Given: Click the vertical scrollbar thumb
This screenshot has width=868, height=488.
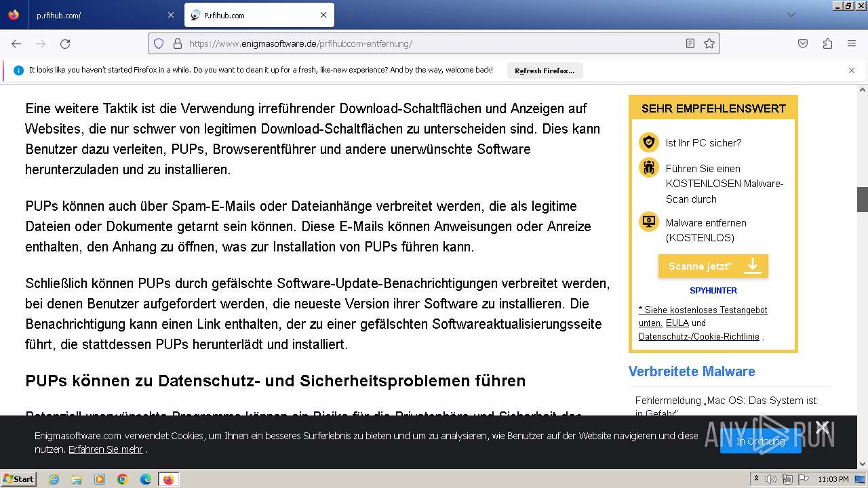Looking at the screenshot, I should (863, 199).
